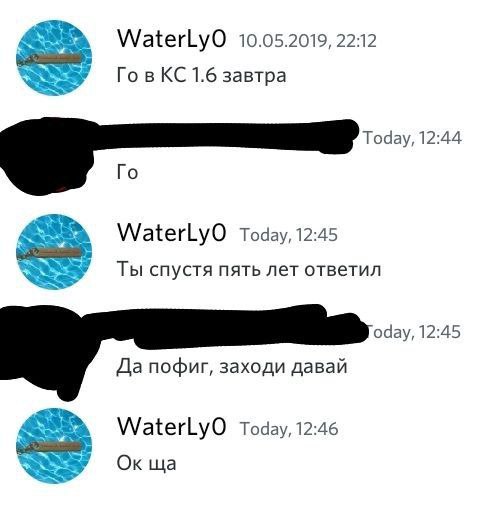The height and width of the screenshot is (505, 490).
Task: Select the 'Today, 12:46' timestamp
Action: (x=289, y=429)
